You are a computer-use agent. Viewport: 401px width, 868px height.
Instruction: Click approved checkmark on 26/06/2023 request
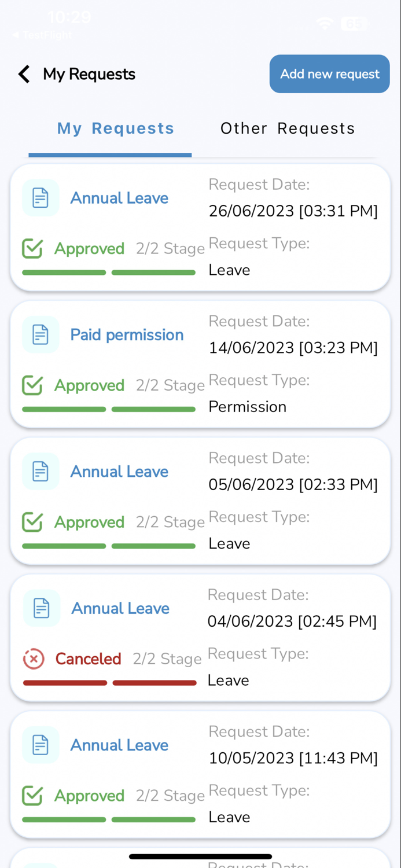[32, 248]
